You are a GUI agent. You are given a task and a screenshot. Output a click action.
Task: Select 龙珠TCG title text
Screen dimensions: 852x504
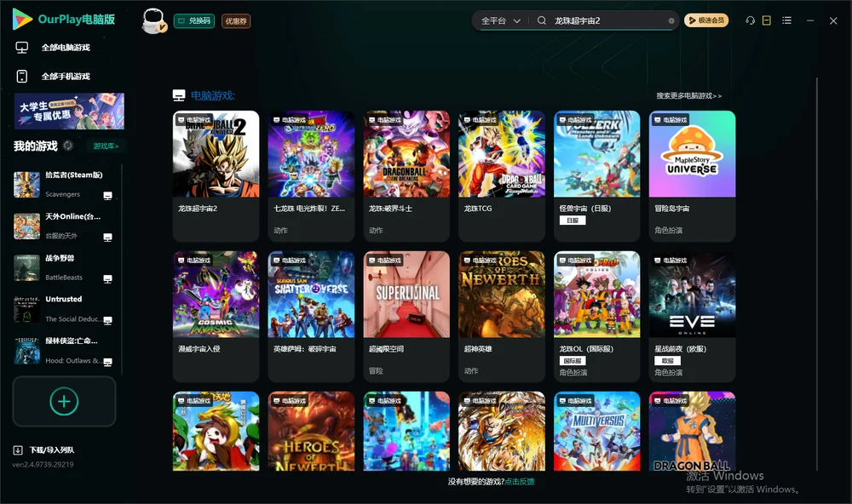pyautogui.click(x=478, y=209)
